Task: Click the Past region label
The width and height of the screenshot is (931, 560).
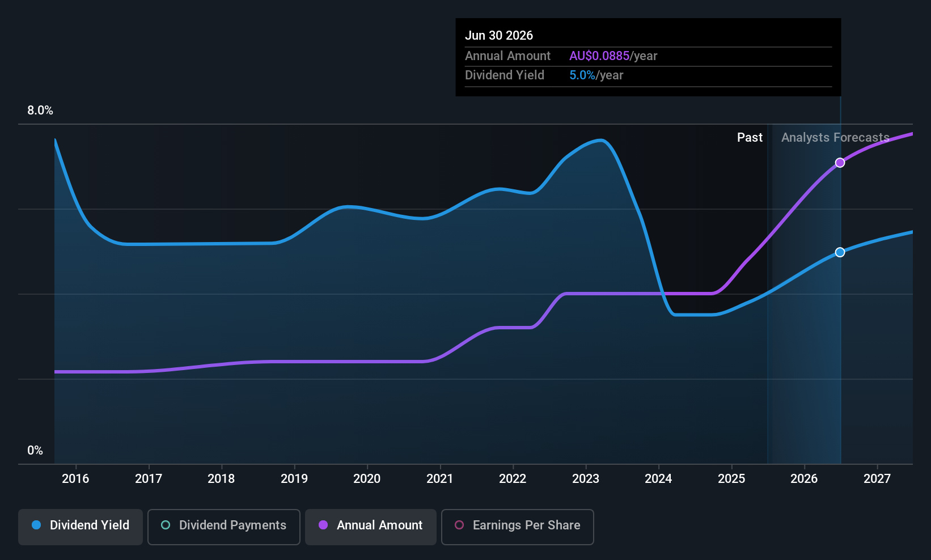Action: [750, 138]
